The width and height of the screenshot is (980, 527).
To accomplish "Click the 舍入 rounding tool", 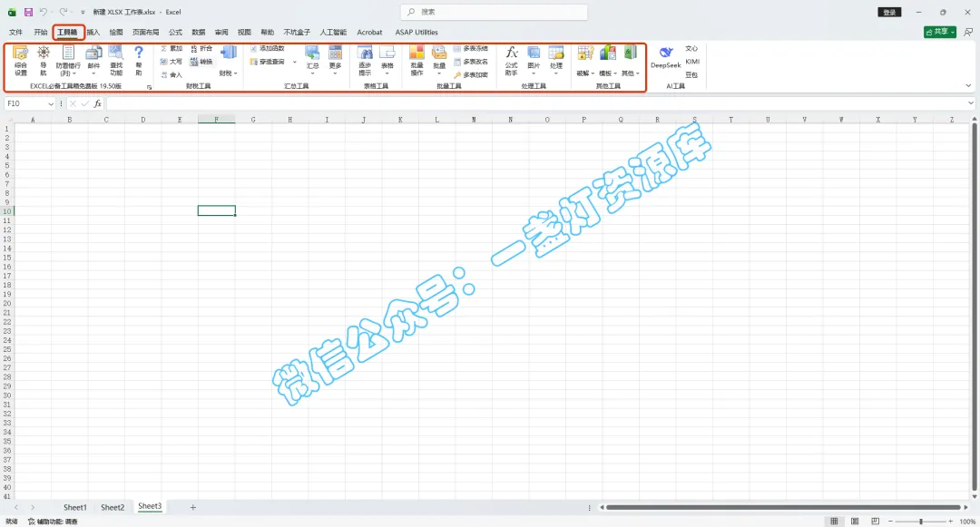I will [x=171, y=74].
